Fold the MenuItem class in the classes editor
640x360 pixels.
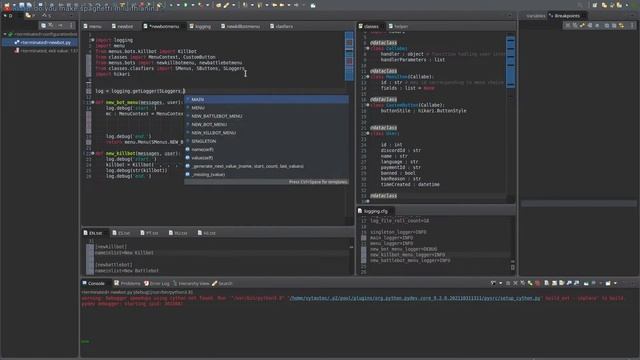point(367,77)
